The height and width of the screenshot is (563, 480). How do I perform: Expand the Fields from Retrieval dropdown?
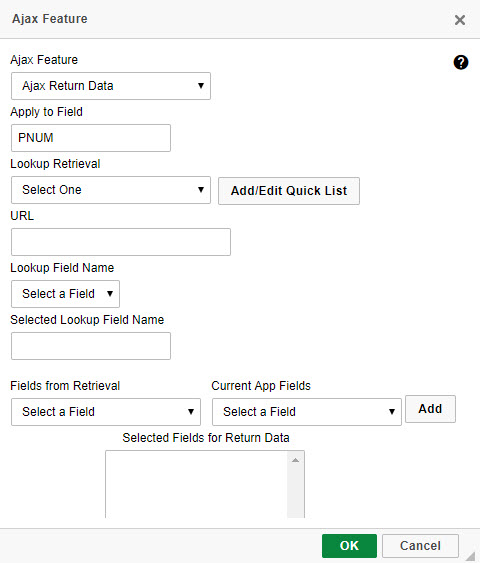[106, 412]
